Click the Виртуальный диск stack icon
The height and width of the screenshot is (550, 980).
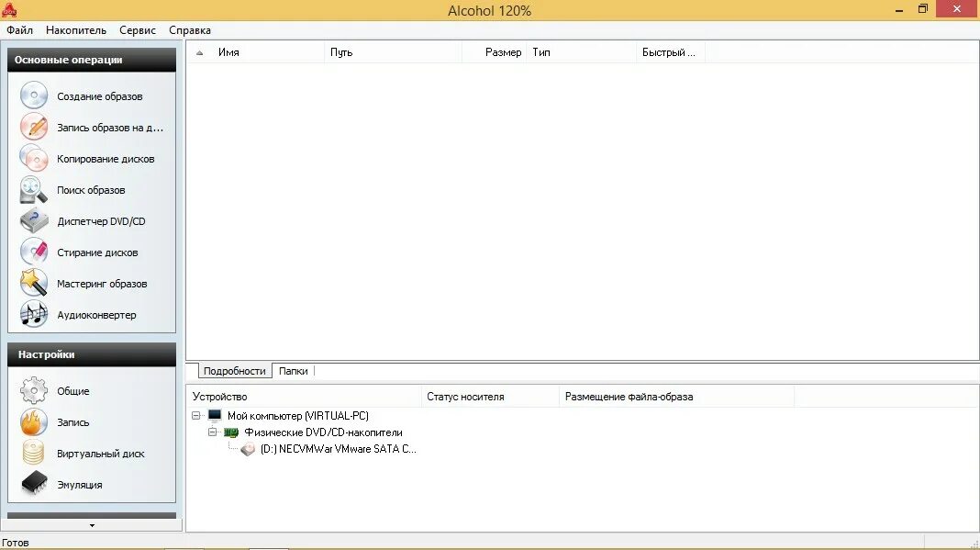(34, 453)
